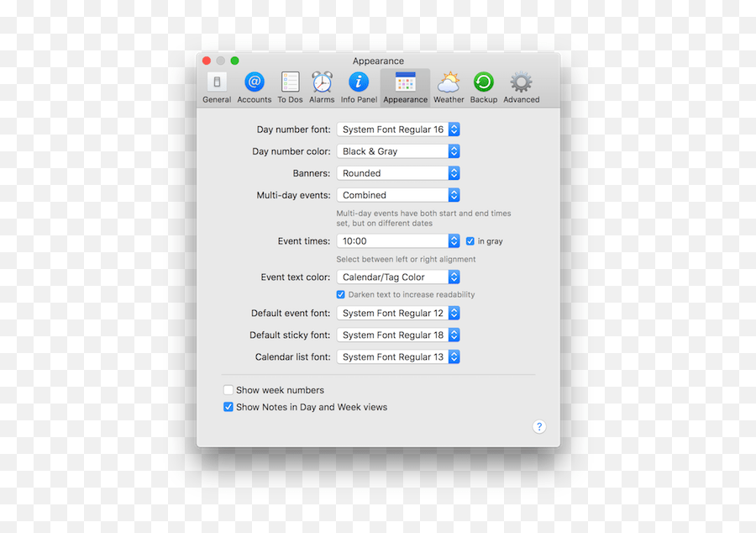Toggle the in gray option

click(472, 240)
